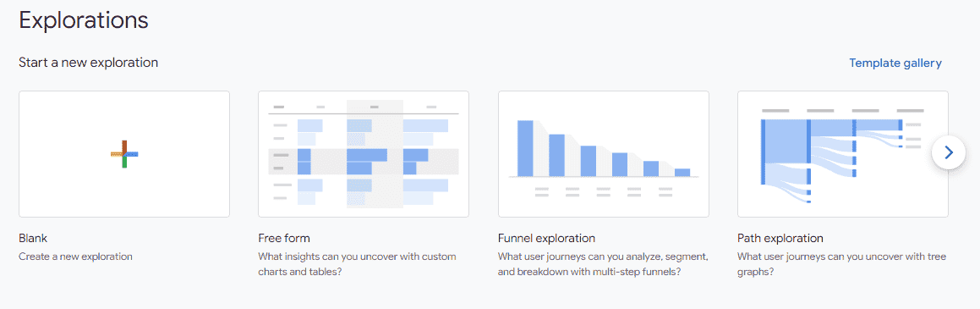Click the tallest bar in funnel chart preview

click(x=525, y=148)
